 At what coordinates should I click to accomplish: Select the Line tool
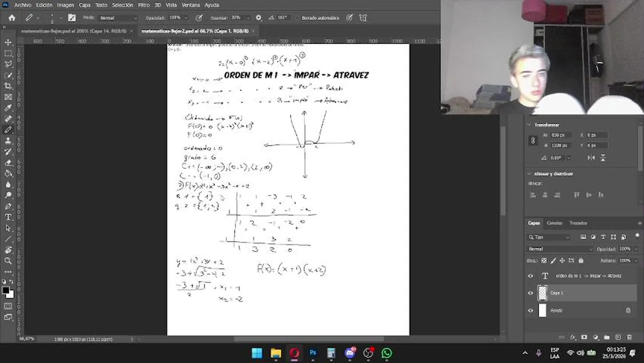(x=8, y=239)
